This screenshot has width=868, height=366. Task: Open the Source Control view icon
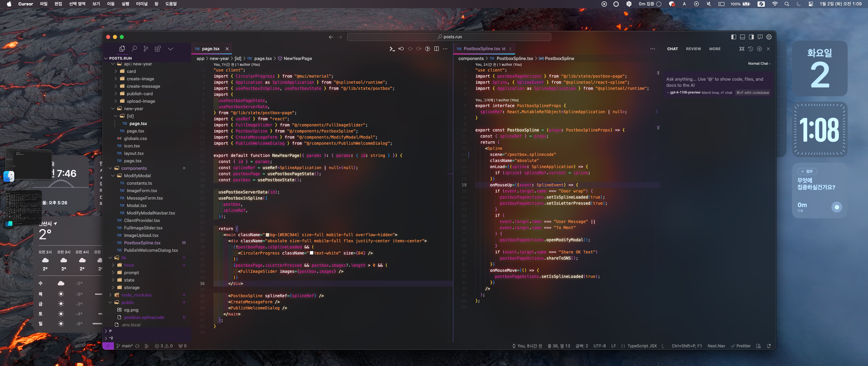[x=146, y=49]
